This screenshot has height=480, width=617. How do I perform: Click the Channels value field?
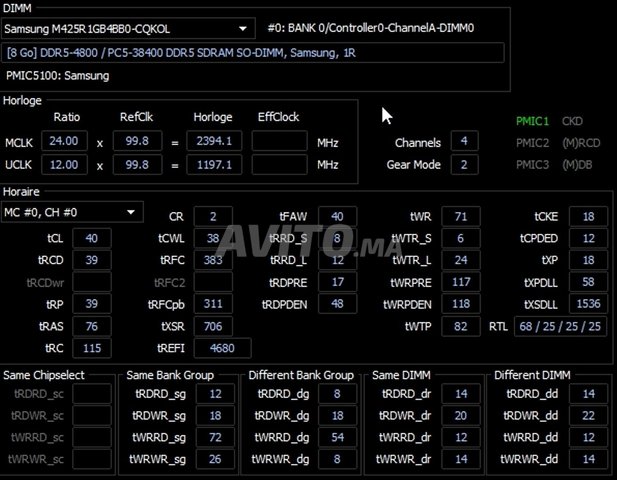pyautogui.click(x=463, y=142)
